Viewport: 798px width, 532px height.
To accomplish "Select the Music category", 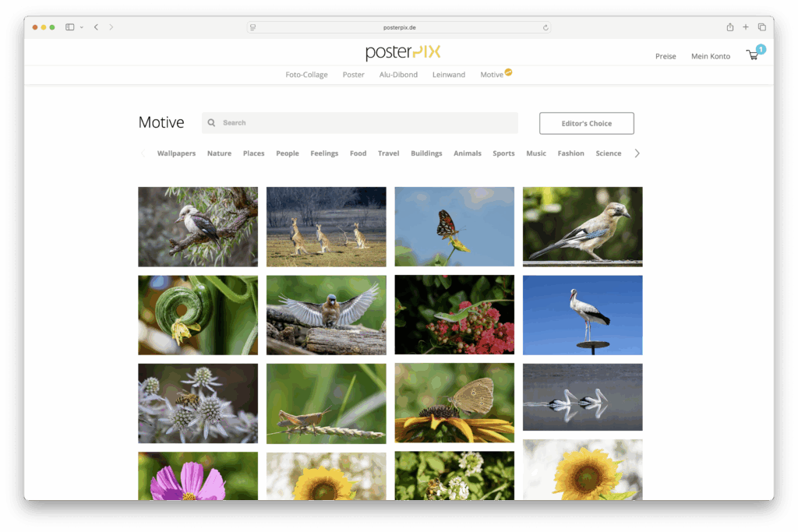I will [536, 153].
